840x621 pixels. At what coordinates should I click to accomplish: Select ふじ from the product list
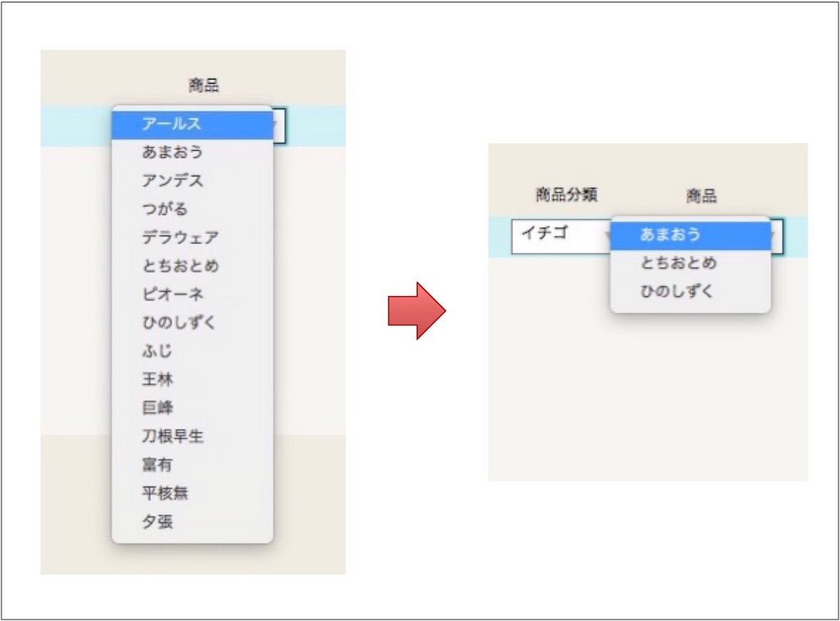coord(192,351)
